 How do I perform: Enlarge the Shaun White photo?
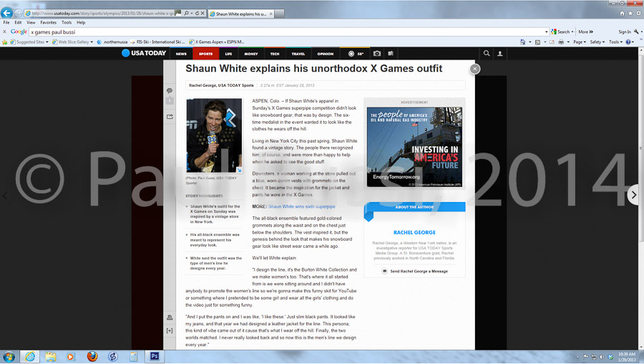coord(239,170)
